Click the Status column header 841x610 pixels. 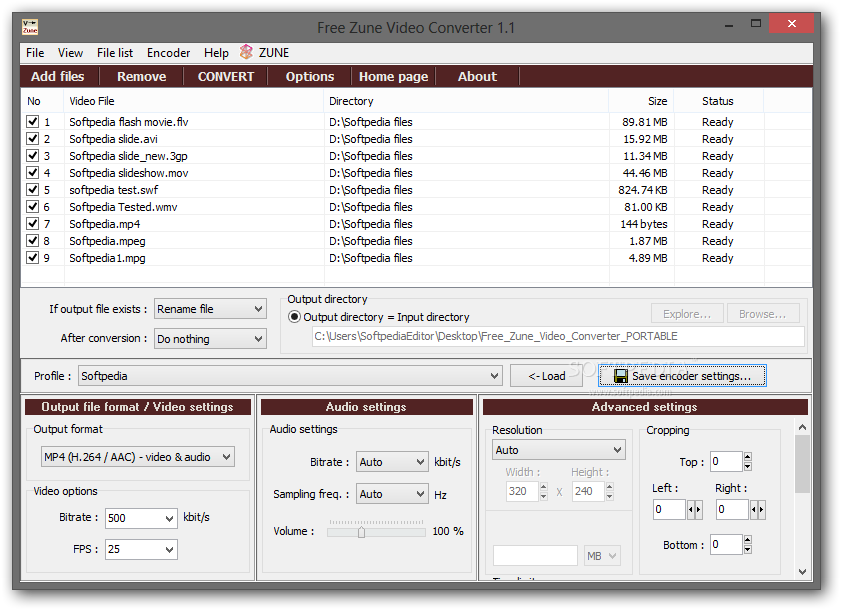click(719, 101)
